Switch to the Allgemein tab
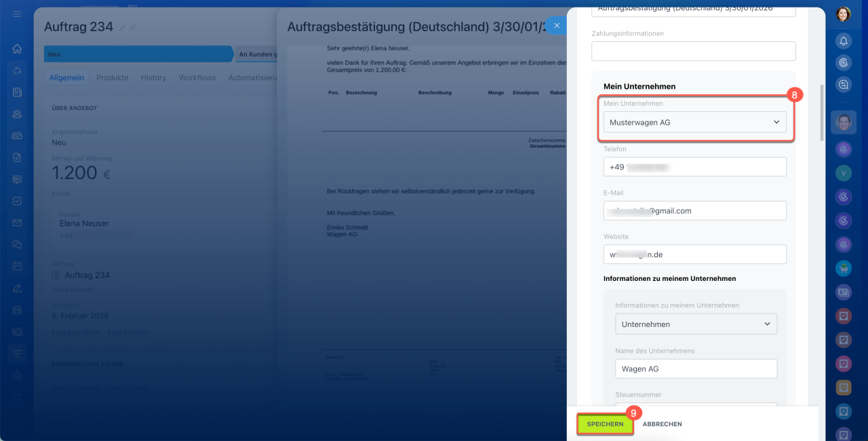Viewport: 868px width, 441px height. [x=66, y=77]
